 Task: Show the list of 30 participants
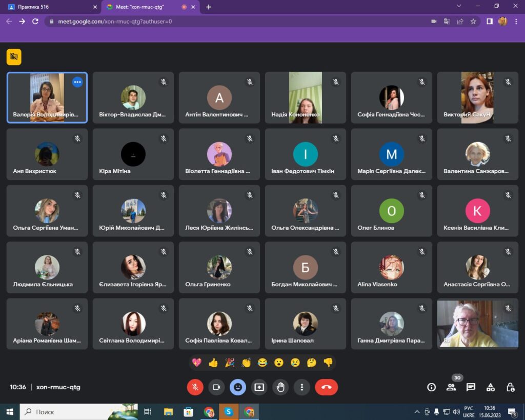pyautogui.click(x=451, y=387)
